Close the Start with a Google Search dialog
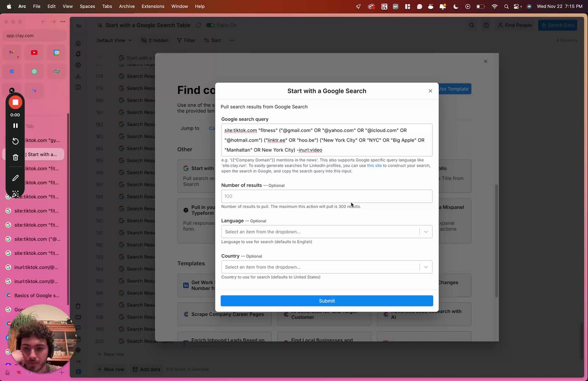This screenshot has height=381, width=588. pos(430,91)
